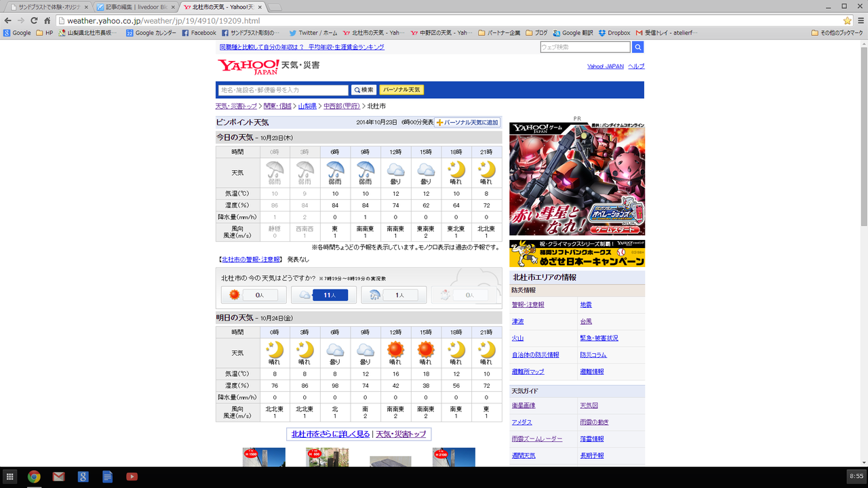Open the パートナー企業 bookmark folder

[499, 33]
